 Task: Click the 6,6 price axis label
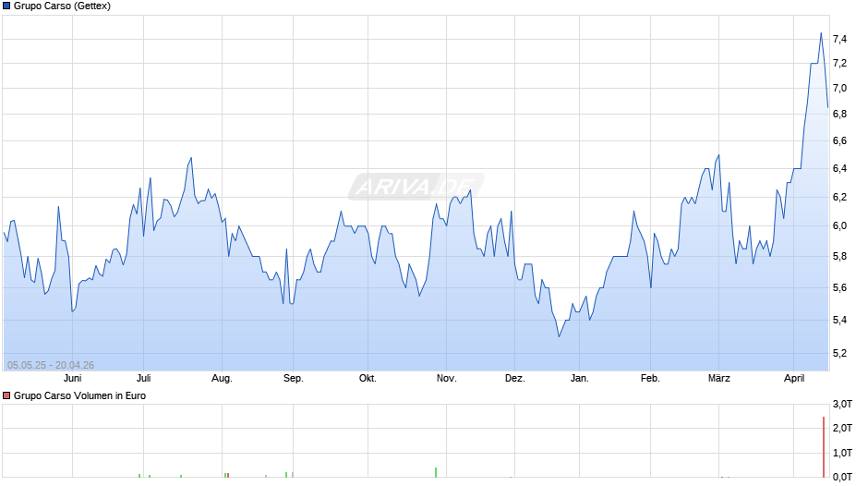pyautogui.click(x=839, y=140)
